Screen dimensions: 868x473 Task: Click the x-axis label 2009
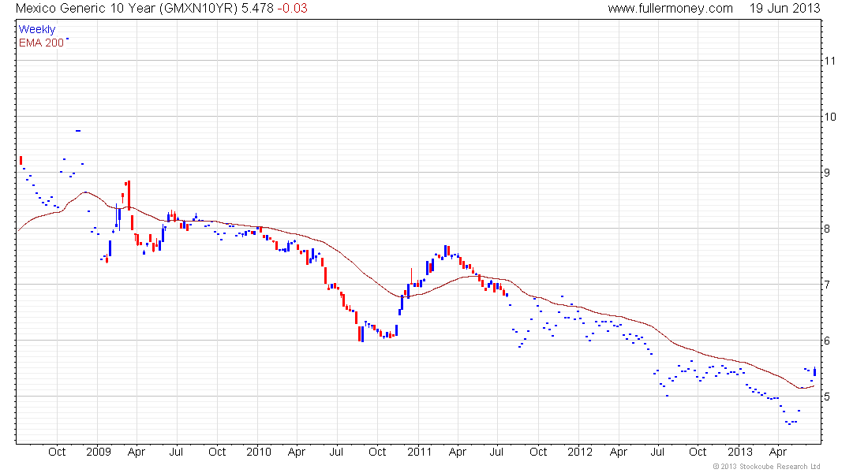click(99, 452)
